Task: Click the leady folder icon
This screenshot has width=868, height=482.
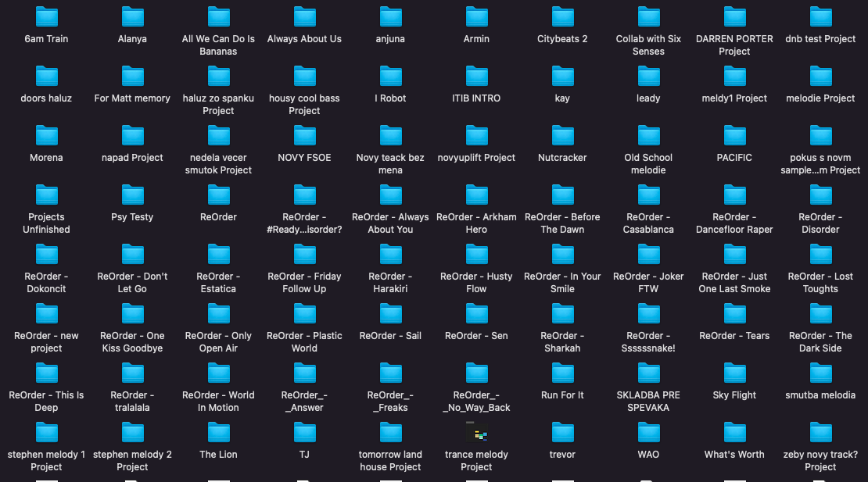Action: pos(649,77)
